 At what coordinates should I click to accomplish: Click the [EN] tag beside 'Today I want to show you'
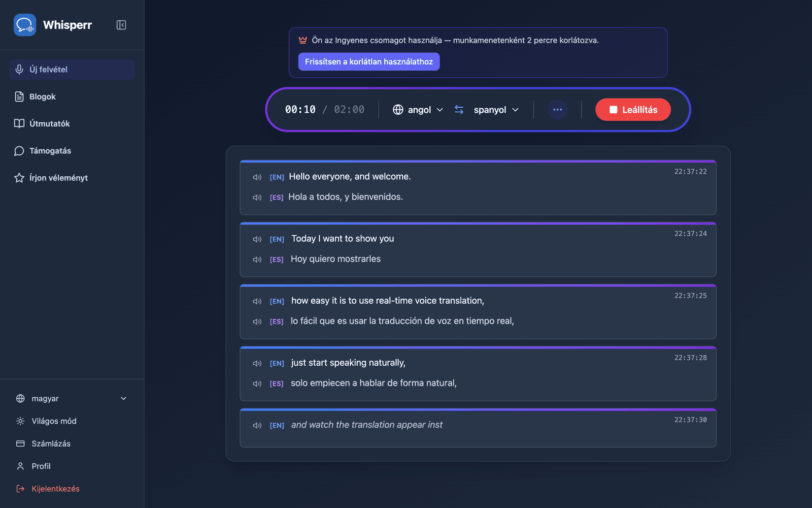pyautogui.click(x=277, y=239)
